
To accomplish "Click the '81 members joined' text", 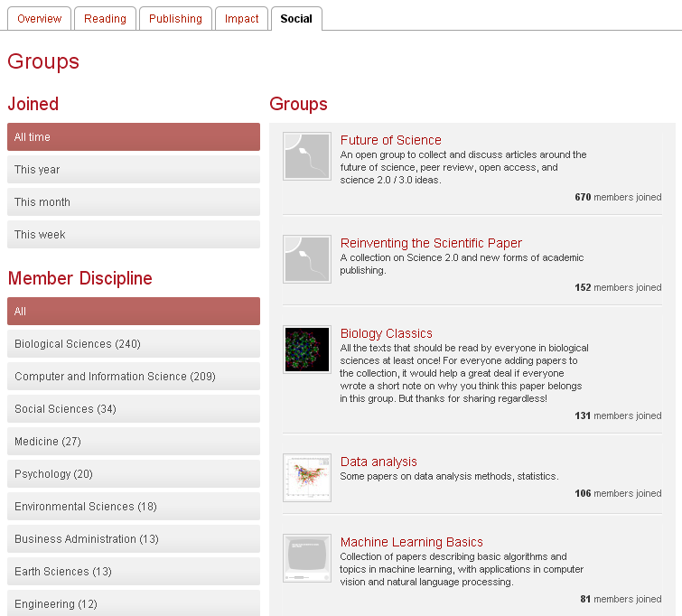I will (x=621, y=599).
